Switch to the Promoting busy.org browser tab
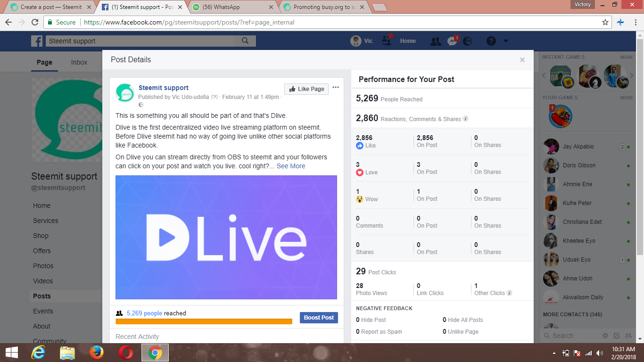Screen dimensions: 644x362 (x=324, y=7)
